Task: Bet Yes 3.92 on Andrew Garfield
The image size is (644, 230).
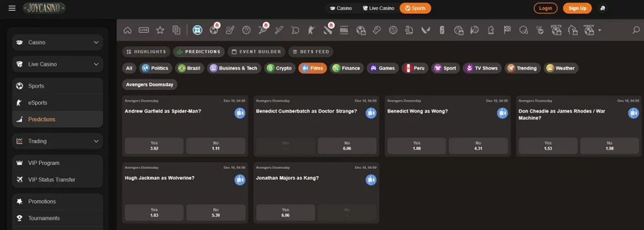Action: coord(154,146)
